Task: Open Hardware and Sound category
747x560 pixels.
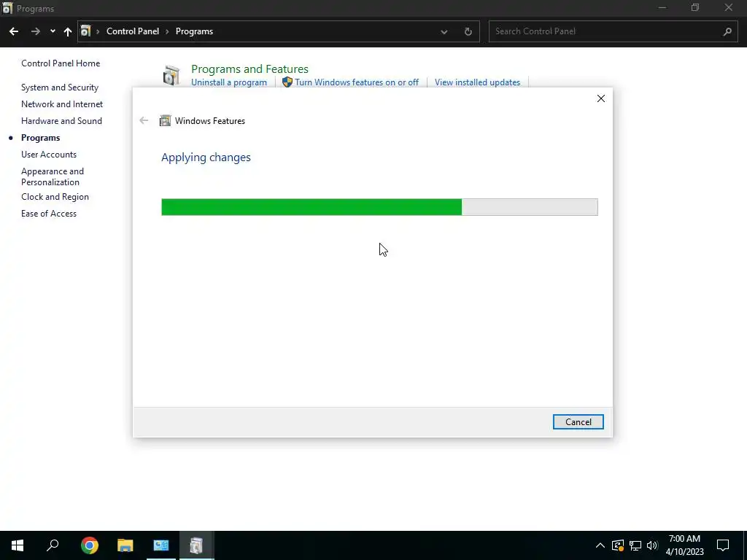Action: (x=61, y=121)
